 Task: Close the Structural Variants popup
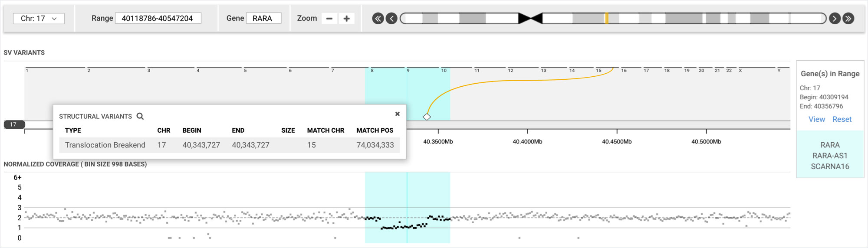397,114
